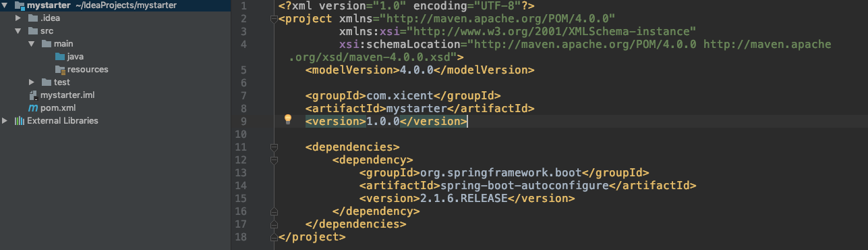Viewport: 868px width, 250px height.
Task: Click line number 13 in gutter
Action: click(x=241, y=172)
